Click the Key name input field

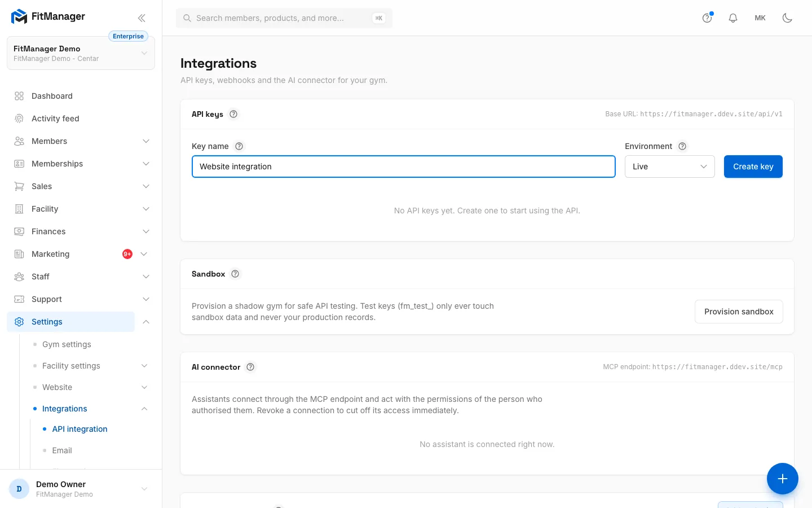tap(404, 167)
